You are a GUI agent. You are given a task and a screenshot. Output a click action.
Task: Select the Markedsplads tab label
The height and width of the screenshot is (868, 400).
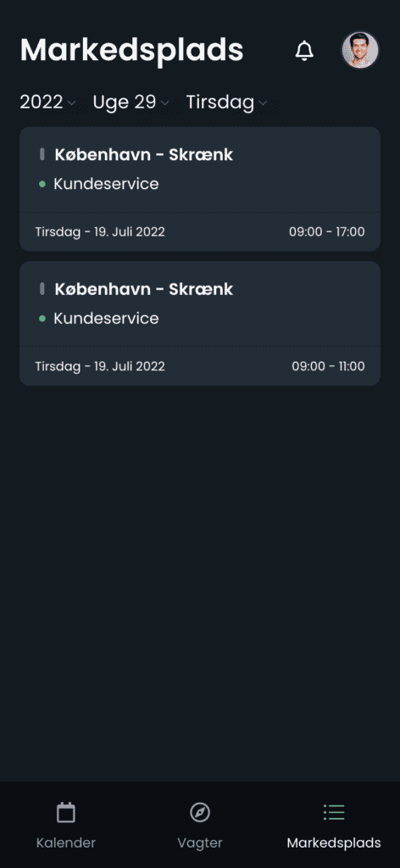[334, 843]
